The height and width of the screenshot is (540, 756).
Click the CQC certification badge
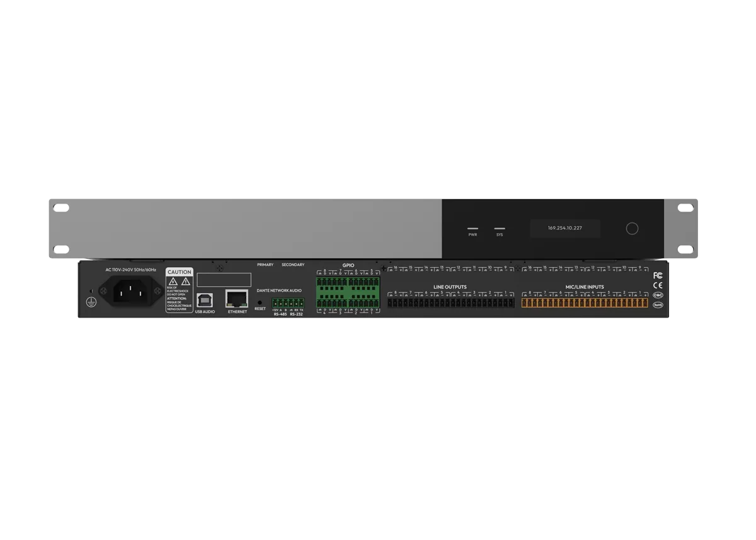click(x=658, y=295)
